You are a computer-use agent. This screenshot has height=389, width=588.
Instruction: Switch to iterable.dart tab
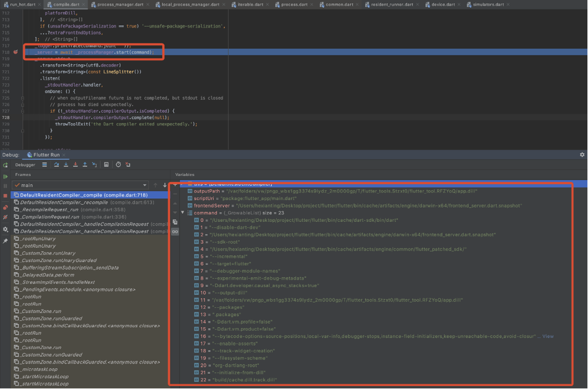[250, 5]
